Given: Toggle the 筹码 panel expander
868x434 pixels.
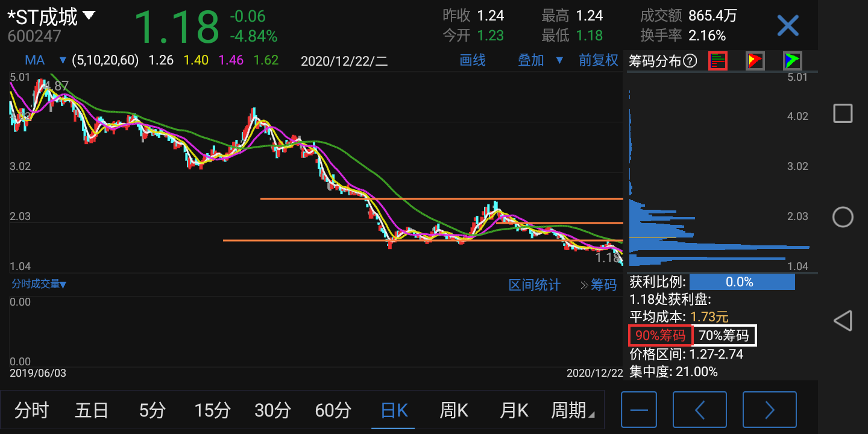Looking at the screenshot, I should 599,285.
